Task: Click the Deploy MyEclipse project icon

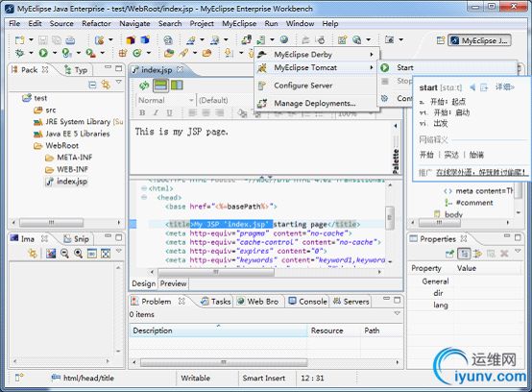Action: [x=247, y=39]
